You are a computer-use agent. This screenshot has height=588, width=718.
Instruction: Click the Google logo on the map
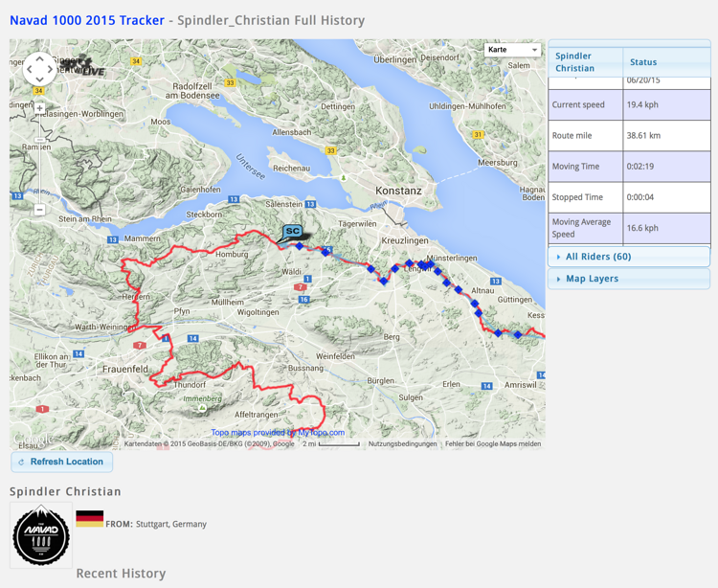pyautogui.click(x=33, y=439)
